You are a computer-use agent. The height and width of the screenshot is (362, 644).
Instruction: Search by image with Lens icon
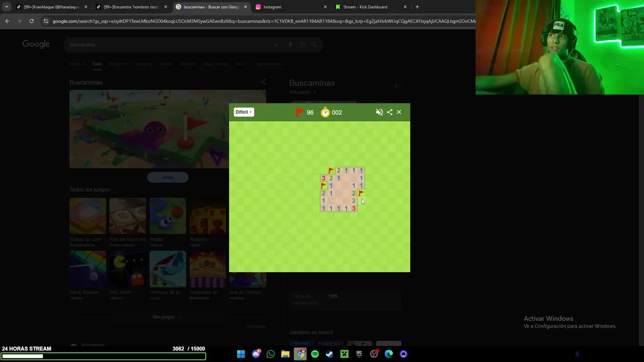click(x=302, y=45)
